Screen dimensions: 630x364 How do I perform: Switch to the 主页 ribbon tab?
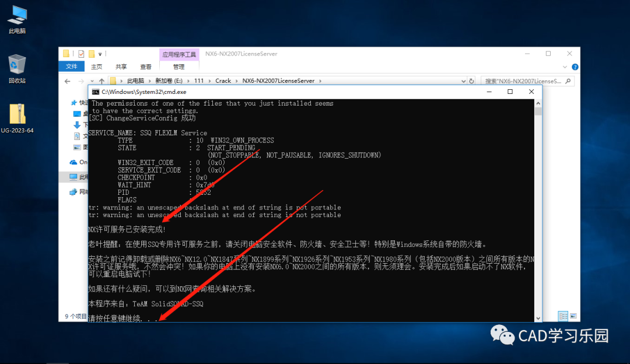point(96,66)
